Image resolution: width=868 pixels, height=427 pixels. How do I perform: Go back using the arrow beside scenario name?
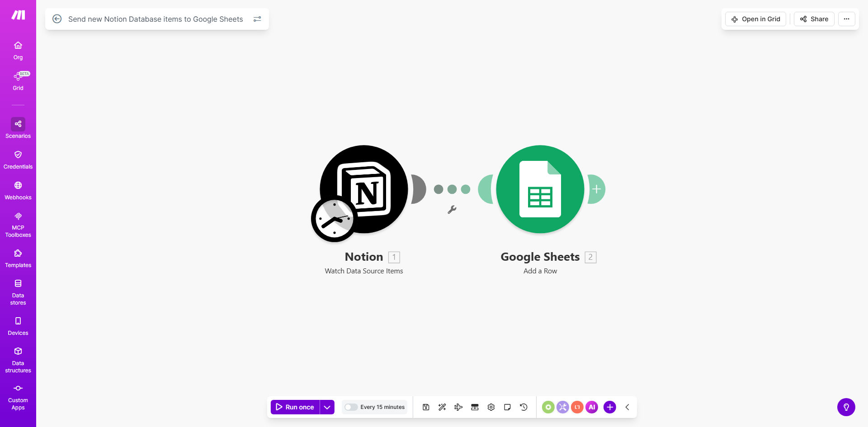(x=57, y=19)
